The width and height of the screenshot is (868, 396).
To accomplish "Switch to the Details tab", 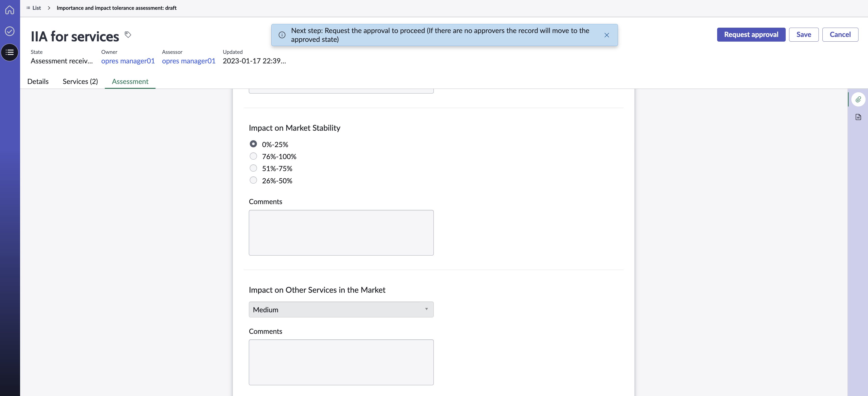I will click(x=38, y=82).
